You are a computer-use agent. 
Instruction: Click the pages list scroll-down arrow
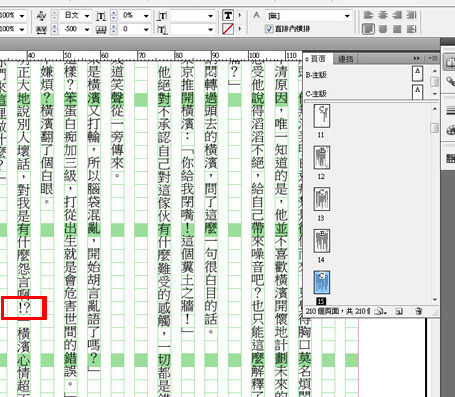coord(434,300)
